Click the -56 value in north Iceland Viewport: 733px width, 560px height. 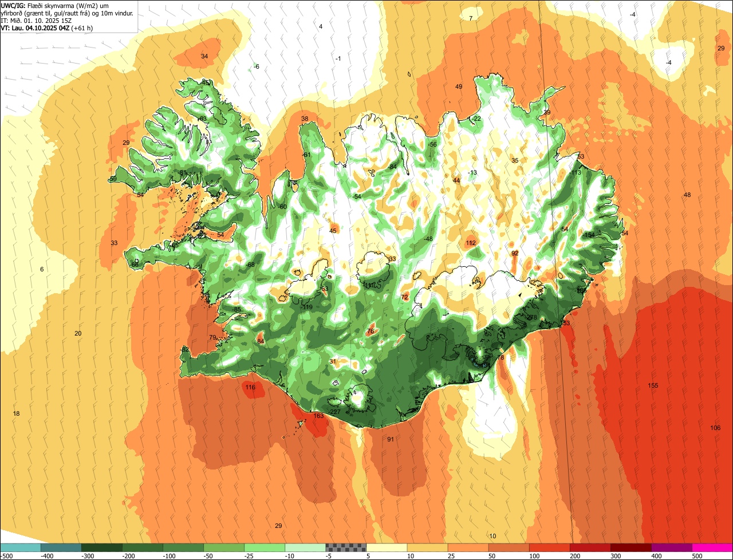coord(432,144)
